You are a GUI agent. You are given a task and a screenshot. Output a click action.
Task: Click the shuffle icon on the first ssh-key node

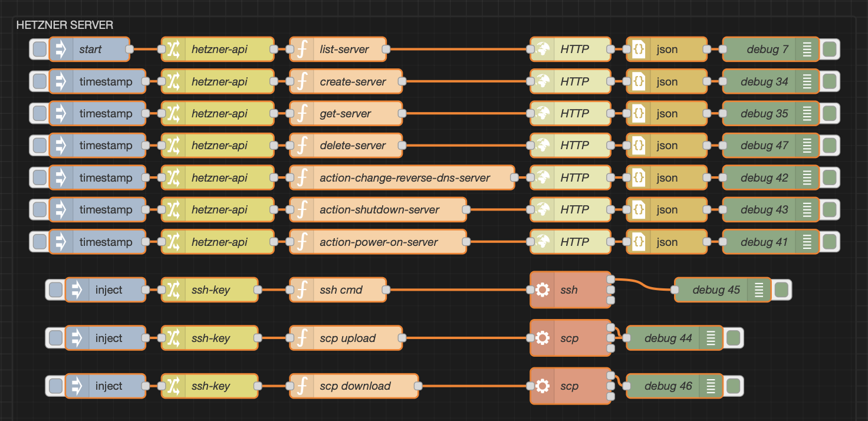tap(173, 290)
